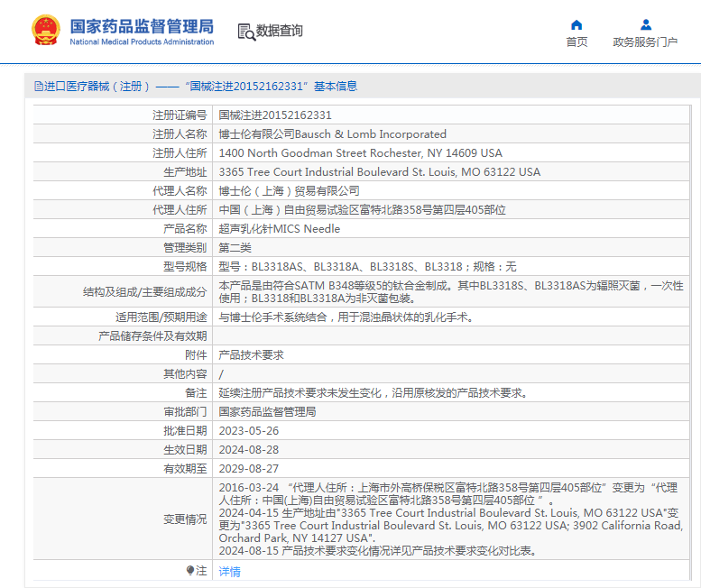The width and height of the screenshot is (701, 588).
Task: Open the 详情 link
Action: (x=229, y=572)
